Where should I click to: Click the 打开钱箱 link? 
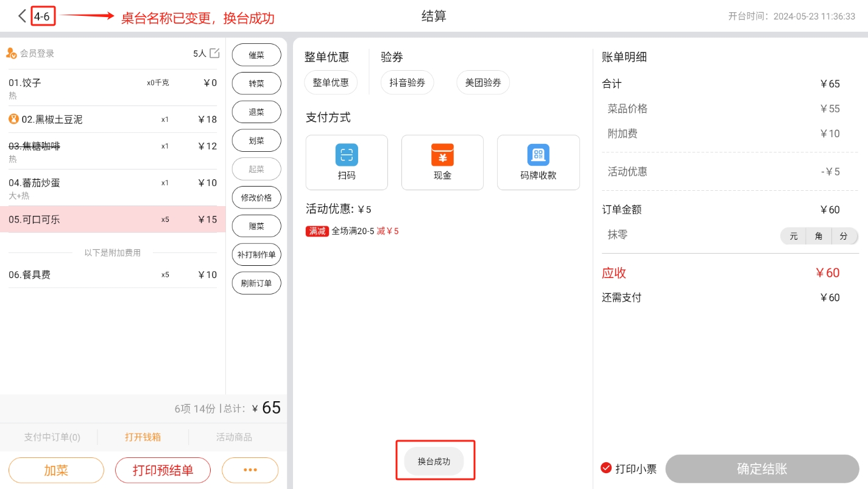point(143,437)
